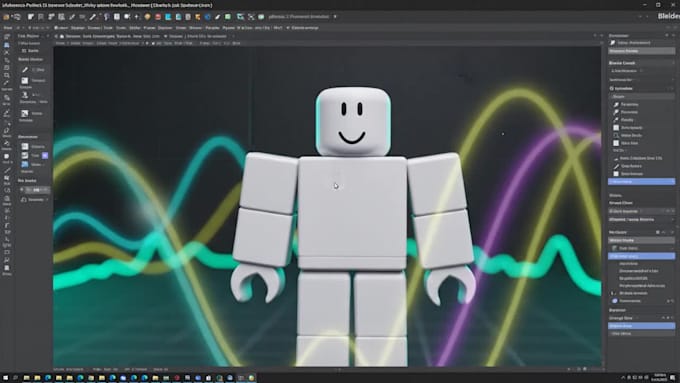Select the highlighted blue tool in left strip

click(7, 45)
